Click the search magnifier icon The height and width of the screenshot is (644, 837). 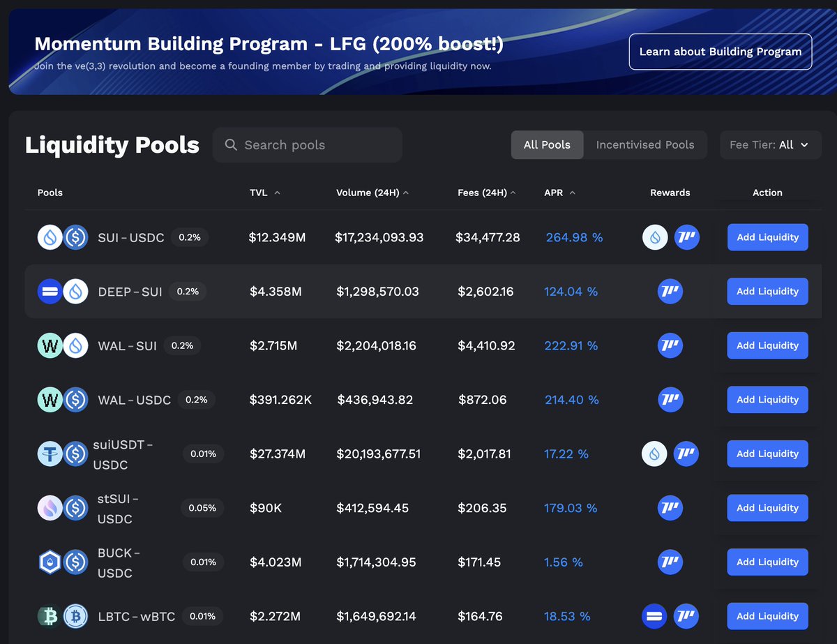tap(231, 145)
